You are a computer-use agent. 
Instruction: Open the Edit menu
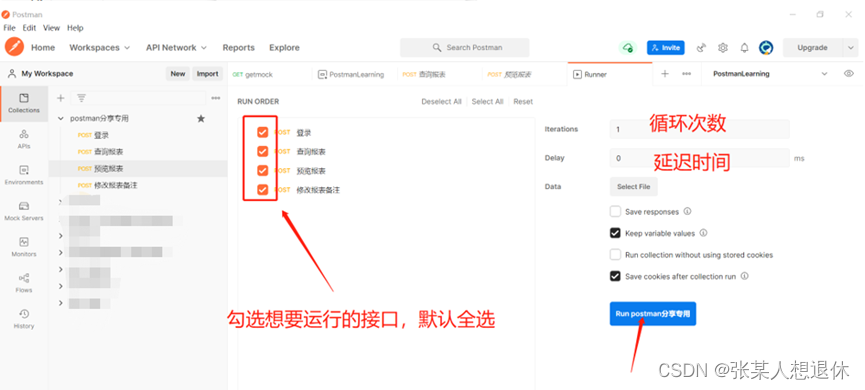tap(29, 28)
